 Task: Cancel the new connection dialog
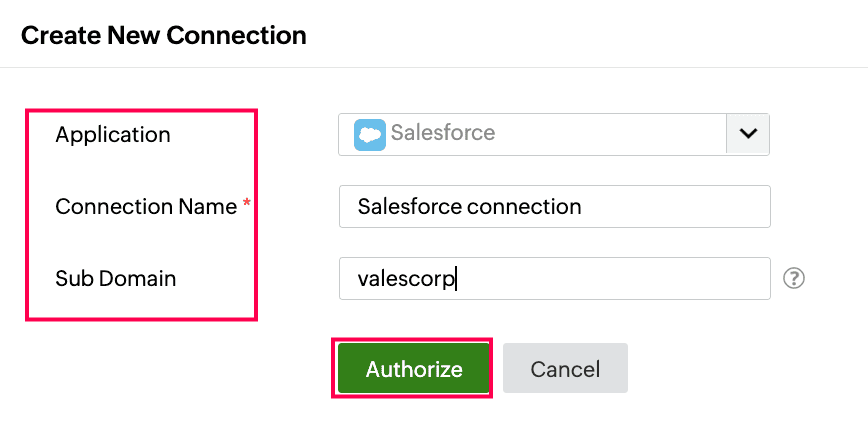(x=565, y=369)
